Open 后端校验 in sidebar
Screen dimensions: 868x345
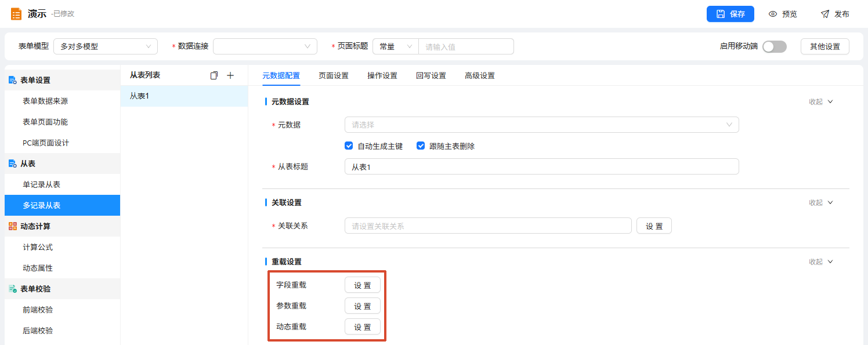(x=62, y=331)
